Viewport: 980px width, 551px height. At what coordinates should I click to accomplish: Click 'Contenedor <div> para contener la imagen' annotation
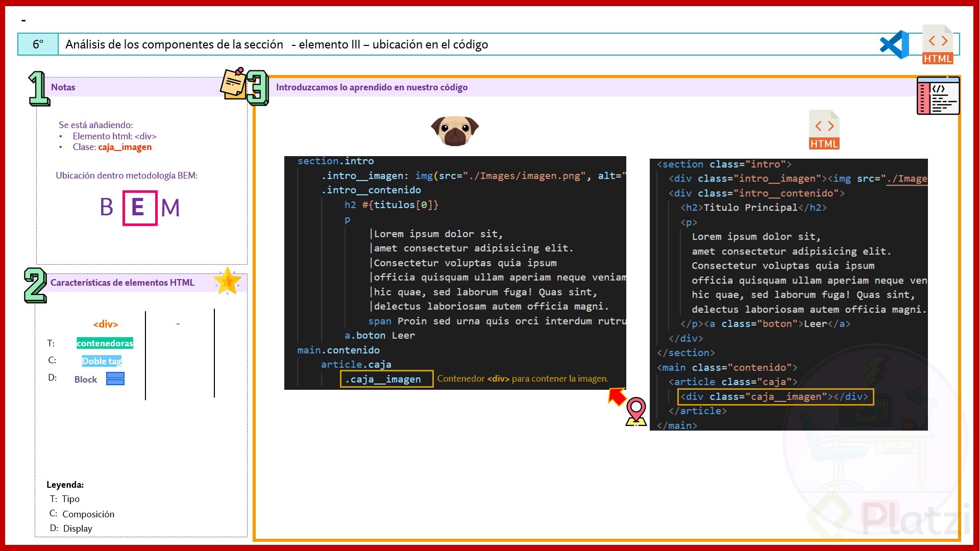[x=523, y=379]
